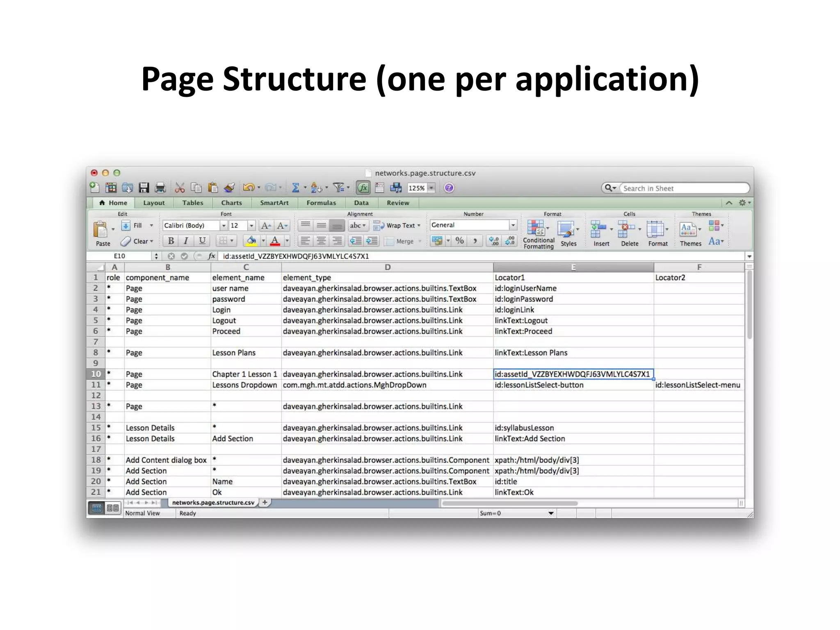The image size is (840, 630).
Task: Click the red Font color A
Action: click(x=275, y=241)
